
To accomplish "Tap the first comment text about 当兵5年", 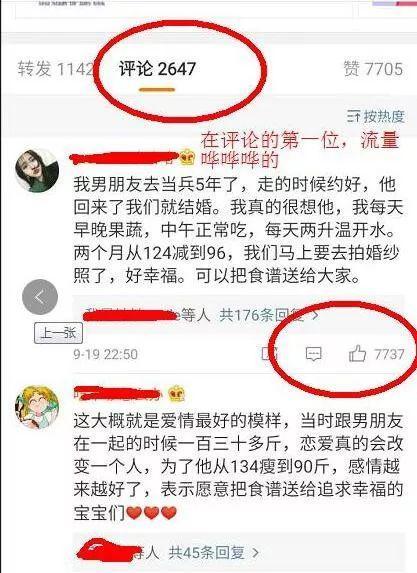I will (x=238, y=230).
